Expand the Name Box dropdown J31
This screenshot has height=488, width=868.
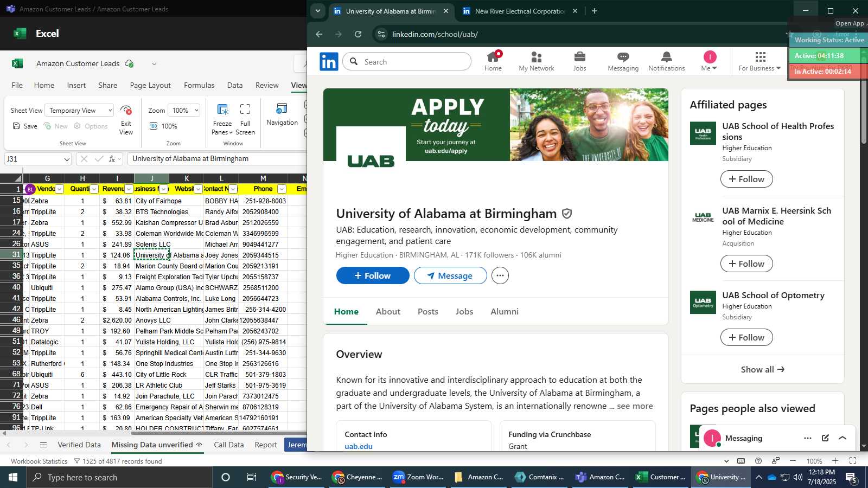67,159
